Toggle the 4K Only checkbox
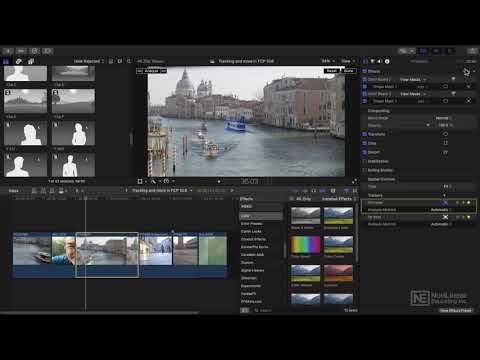Image resolution: width=480 pixels, height=360 pixels. [292, 199]
